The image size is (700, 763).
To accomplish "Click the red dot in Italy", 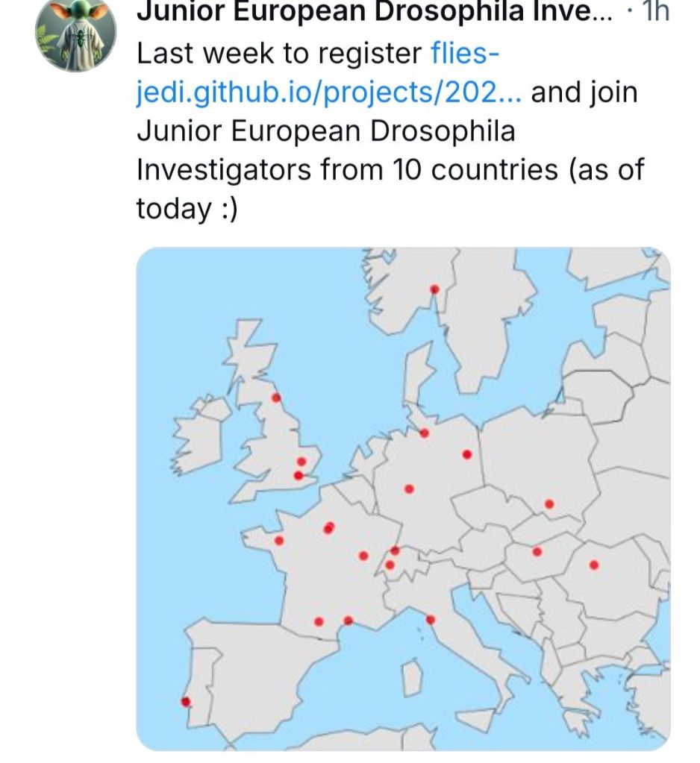I will click(430, 619).
